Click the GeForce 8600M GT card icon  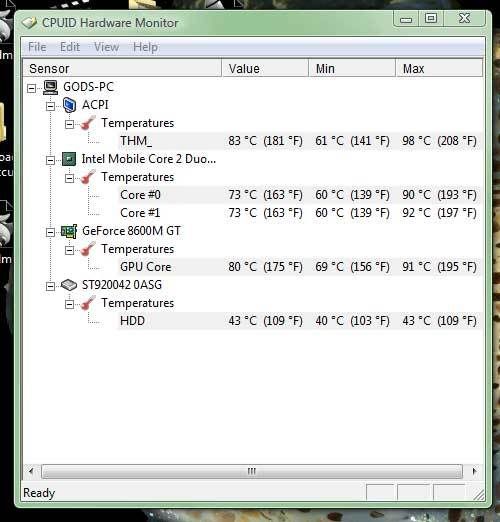coord(69,231)
